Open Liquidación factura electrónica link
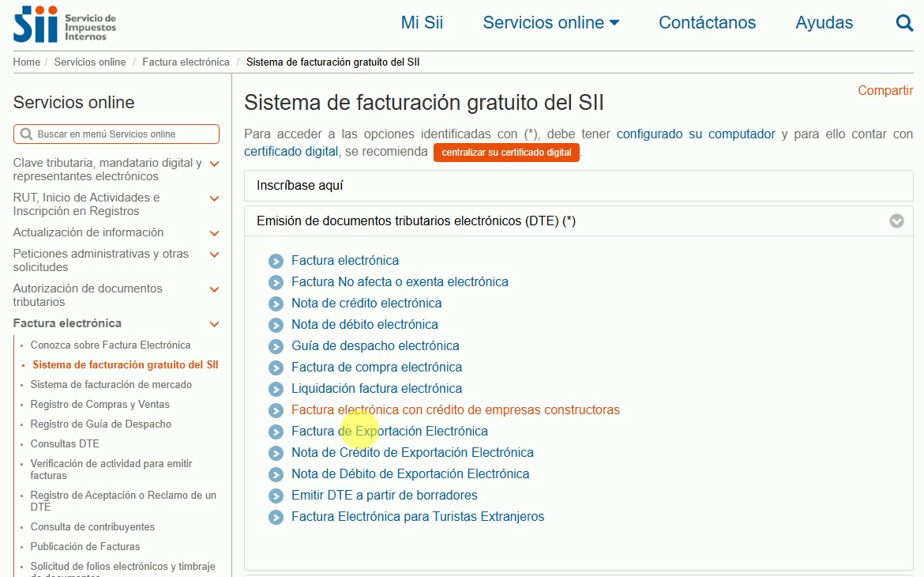The image size is (924, 577). (377, 388)
